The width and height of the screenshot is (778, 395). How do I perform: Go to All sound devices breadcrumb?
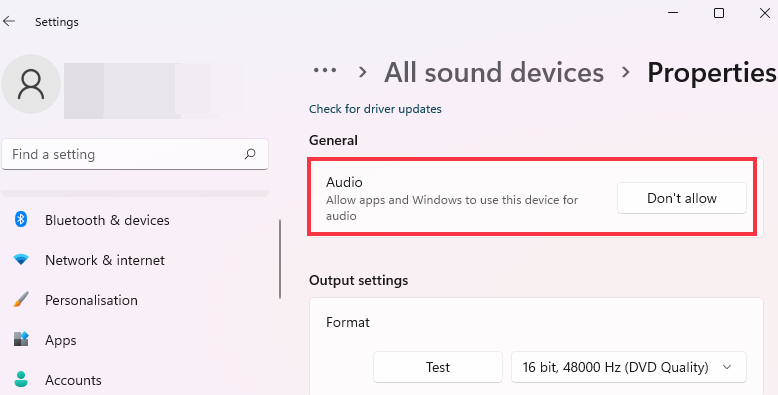click(494, 72)
